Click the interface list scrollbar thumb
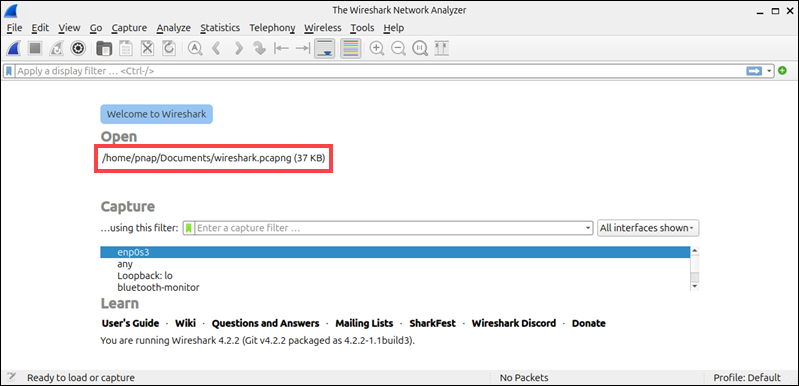799x386 pixels. (x=694, y=277)
